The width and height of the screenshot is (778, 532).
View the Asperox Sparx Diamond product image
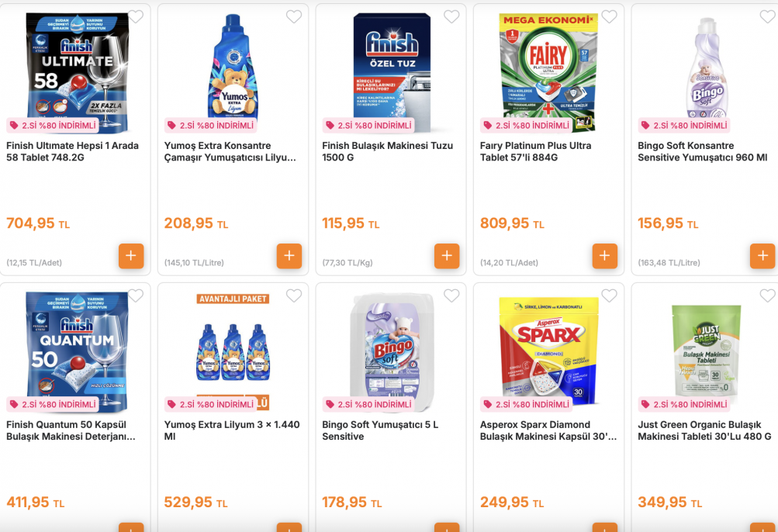(x=548, y=345)
